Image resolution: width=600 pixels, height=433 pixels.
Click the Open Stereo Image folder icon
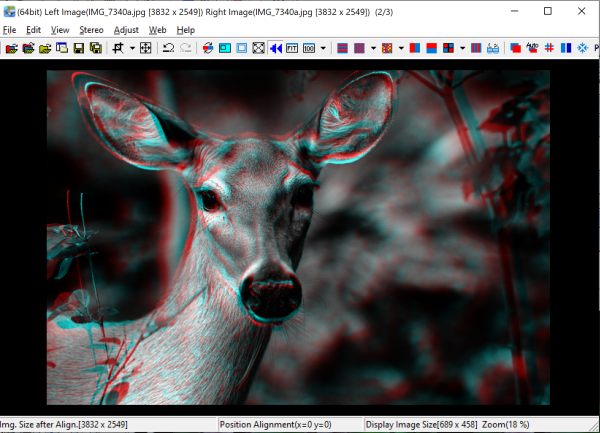[11, 48]
